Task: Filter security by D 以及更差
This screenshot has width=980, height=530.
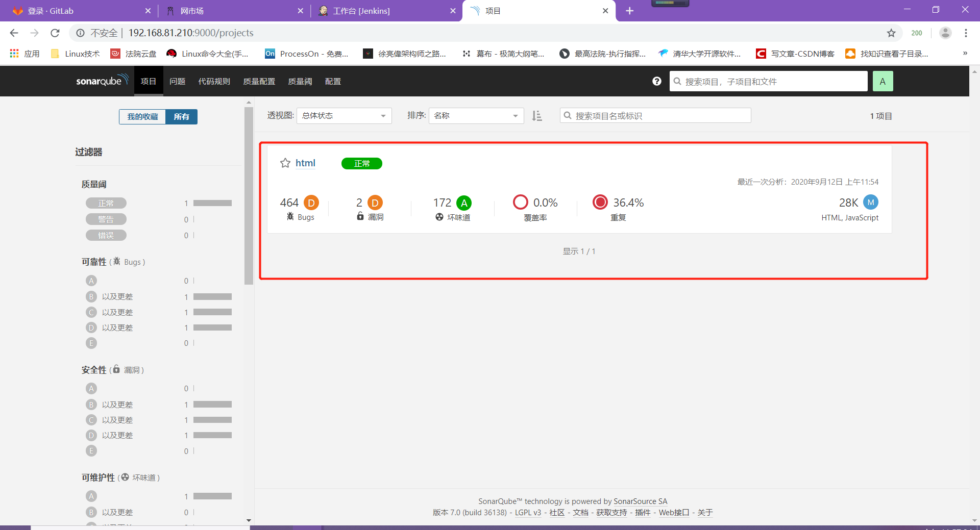Action: (x=110, y=435)
